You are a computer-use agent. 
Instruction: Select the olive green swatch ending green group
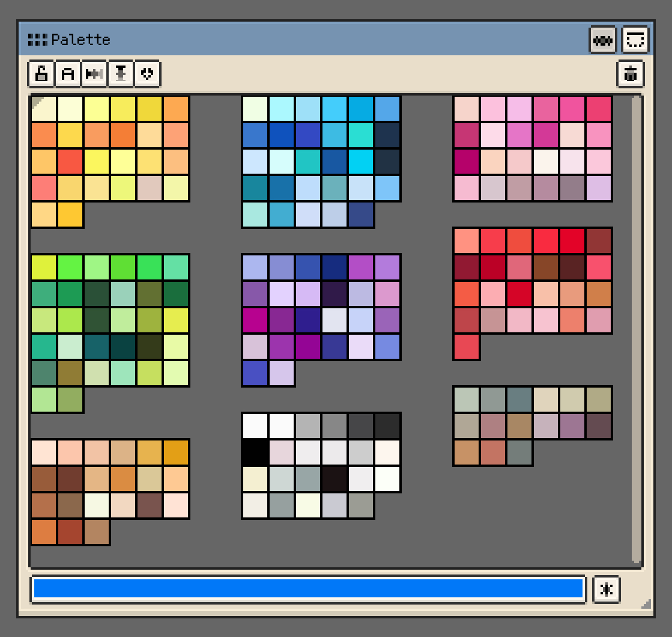pos(70,400)
